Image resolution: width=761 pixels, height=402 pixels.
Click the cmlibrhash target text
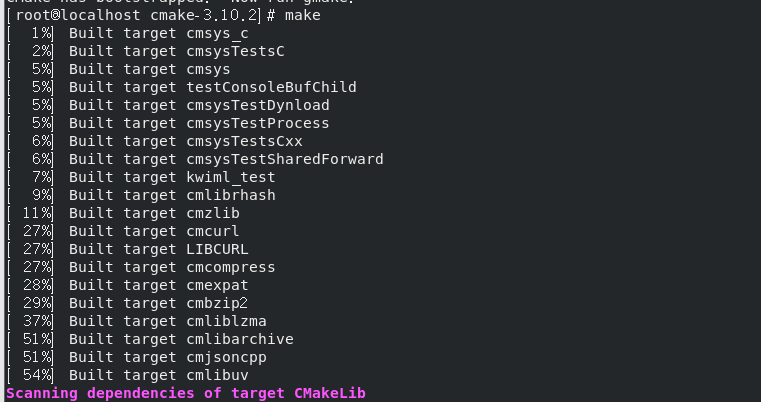231,195
